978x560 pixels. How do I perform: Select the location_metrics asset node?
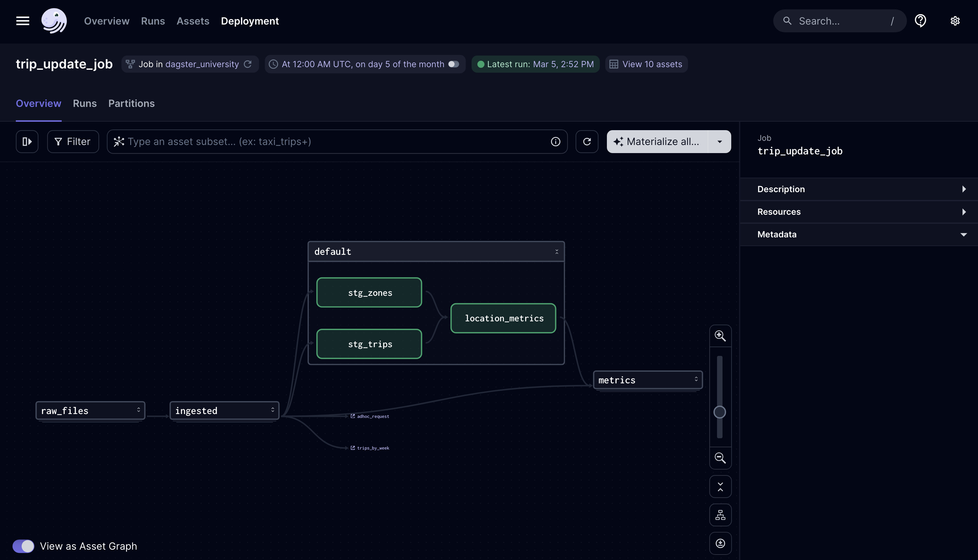click(x=503, y=318)
